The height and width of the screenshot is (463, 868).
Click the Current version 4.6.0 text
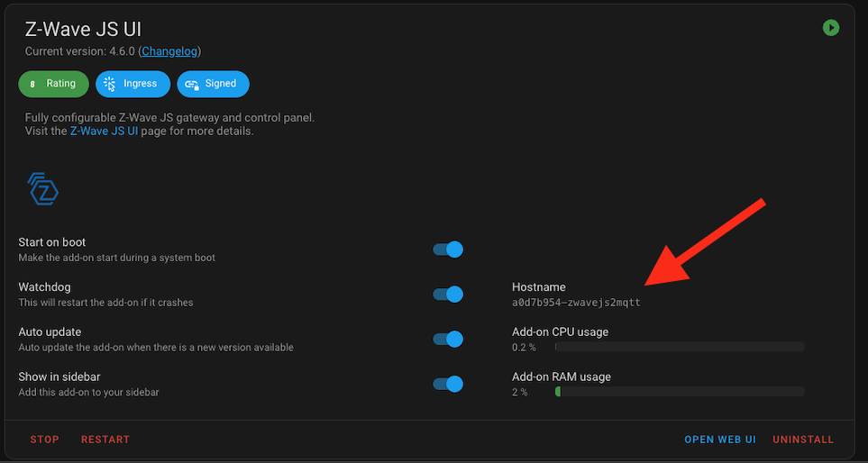pos(79,51)
